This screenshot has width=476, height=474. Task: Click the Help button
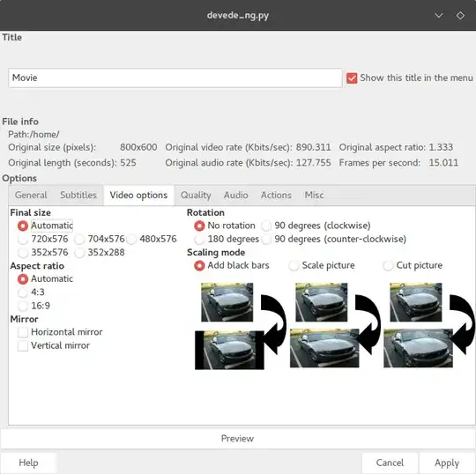(28, 463)
